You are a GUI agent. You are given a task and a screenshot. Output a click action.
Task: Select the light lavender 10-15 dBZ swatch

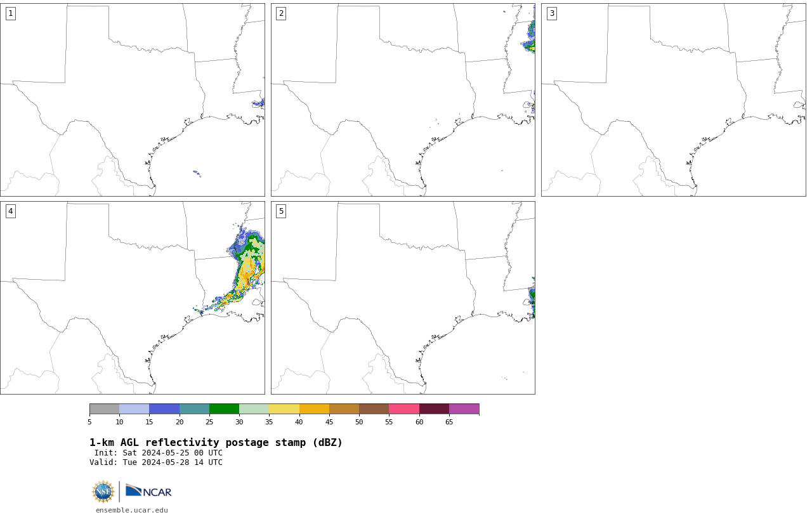134,409
